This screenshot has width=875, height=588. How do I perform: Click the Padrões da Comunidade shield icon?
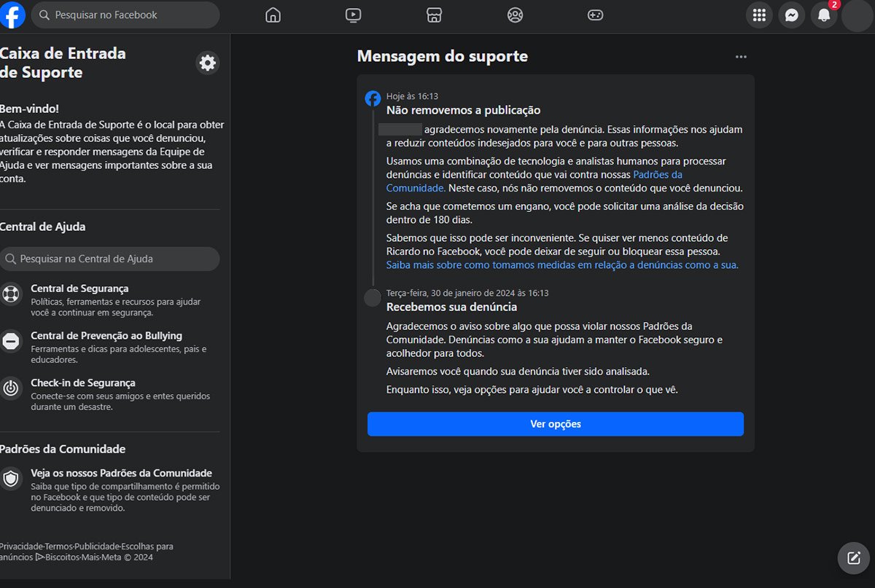point(11,479)
